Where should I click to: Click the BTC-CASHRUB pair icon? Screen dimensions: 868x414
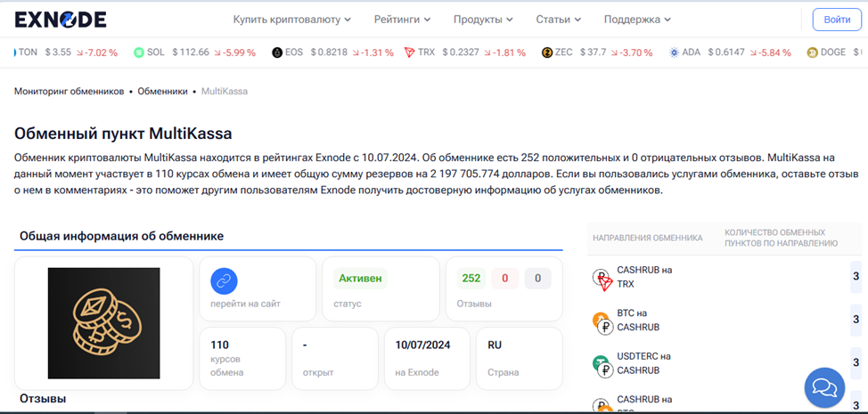(x=602, y=323)
